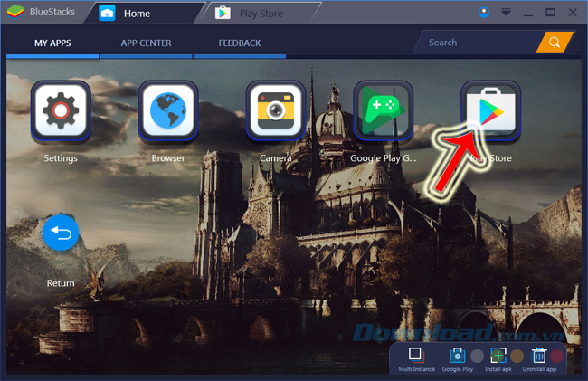The width and height of the screenshot is (588, 381).
Task: Select the MY APPS tab
Action: click(52, 43)
